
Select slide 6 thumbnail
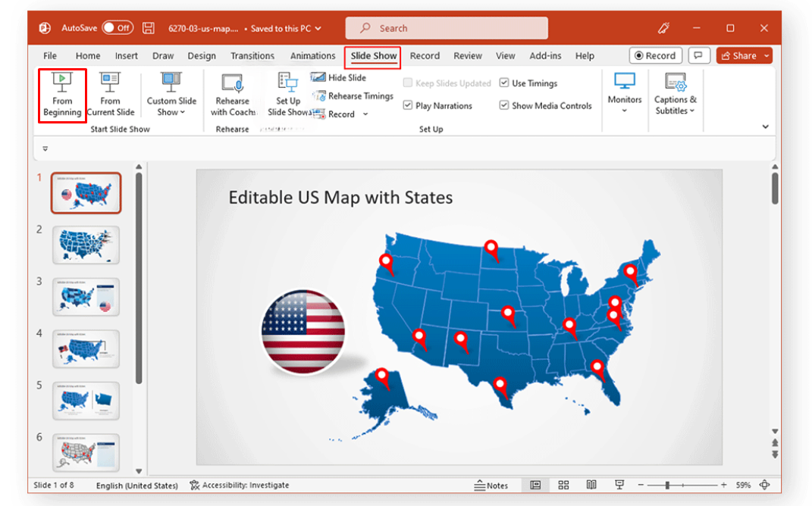point(86,453)
